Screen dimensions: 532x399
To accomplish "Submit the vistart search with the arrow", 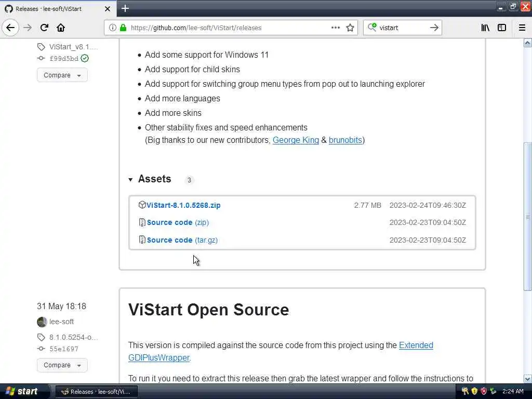I will point(434,28).
